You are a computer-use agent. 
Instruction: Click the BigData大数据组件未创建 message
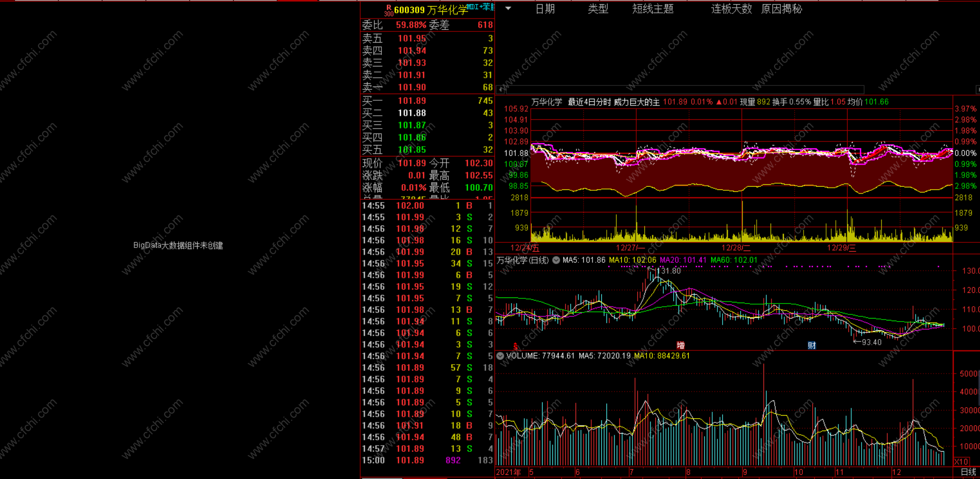(x=178, y=245)
